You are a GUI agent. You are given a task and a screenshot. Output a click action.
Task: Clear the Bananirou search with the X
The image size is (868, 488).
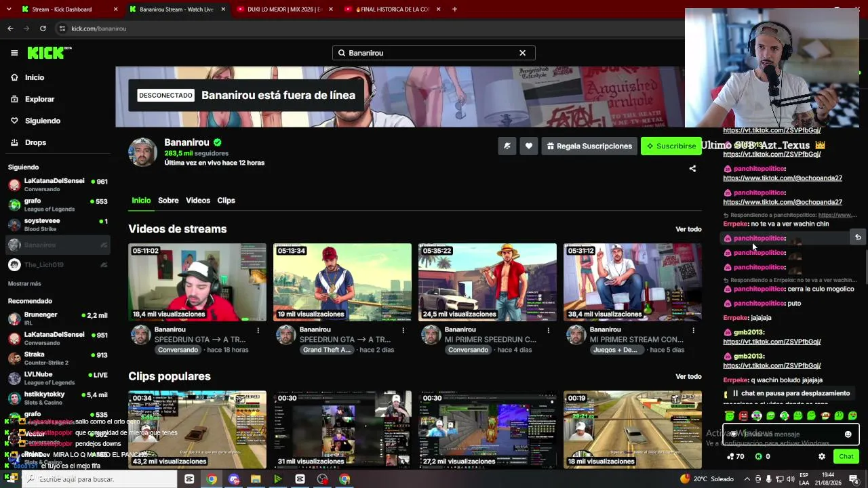522,53
